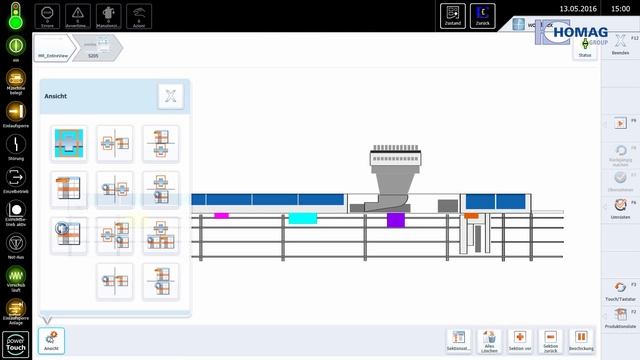This screenshot has height=360, width=640.
Task: Close the Ansicht panel with X
Action: click(x=171, y=96)
